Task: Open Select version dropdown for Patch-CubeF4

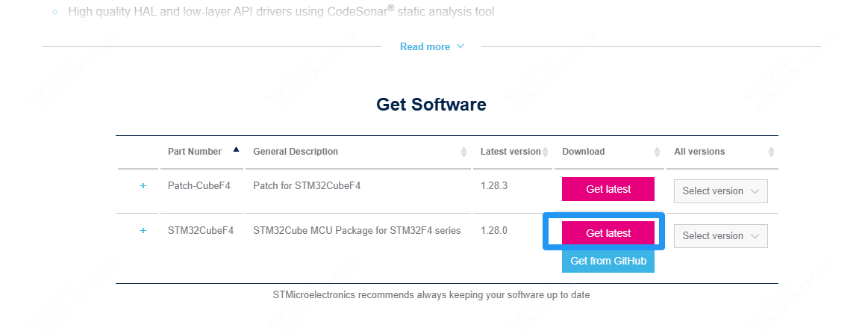Action: pos(720,191)
